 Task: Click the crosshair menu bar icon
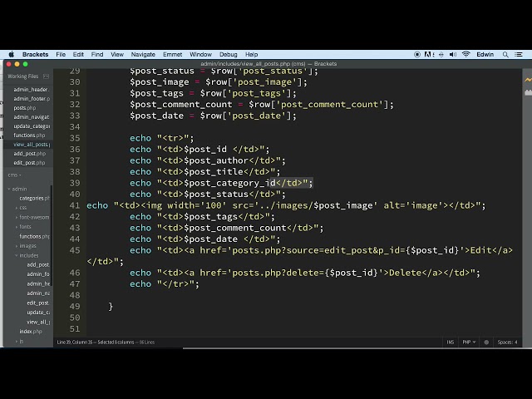(x=441, y=54)
